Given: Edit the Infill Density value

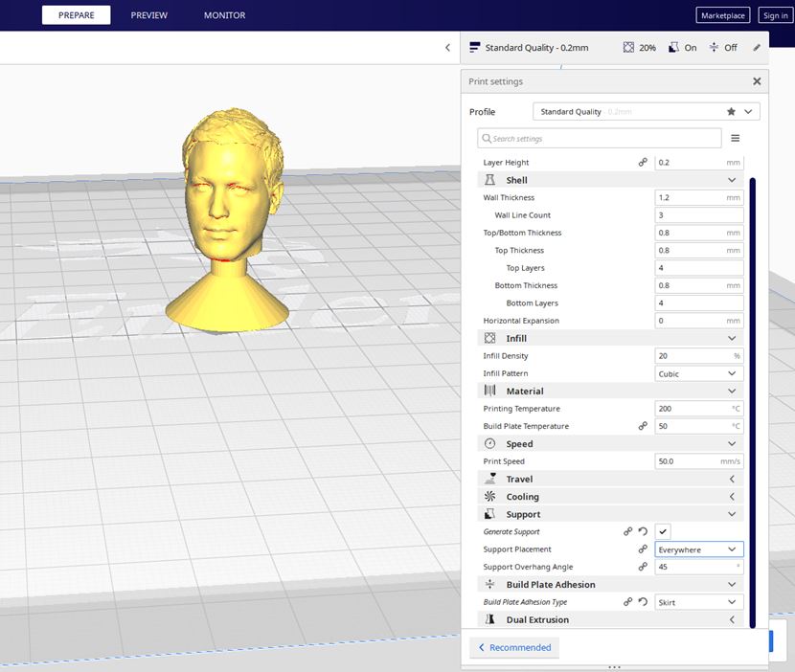Looking at the screenshot, I should tap(699, 356).
